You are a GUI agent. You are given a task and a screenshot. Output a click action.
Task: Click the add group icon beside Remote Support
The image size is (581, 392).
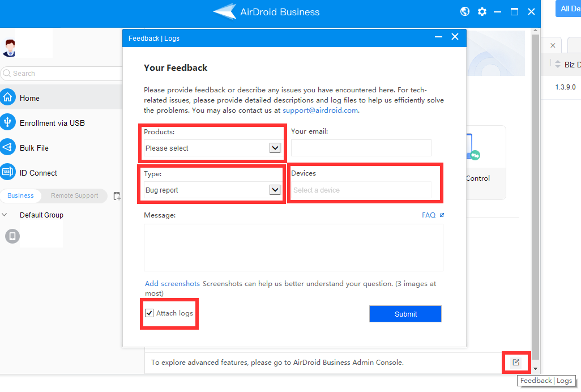pyautogui.click(x=117, y=196)
